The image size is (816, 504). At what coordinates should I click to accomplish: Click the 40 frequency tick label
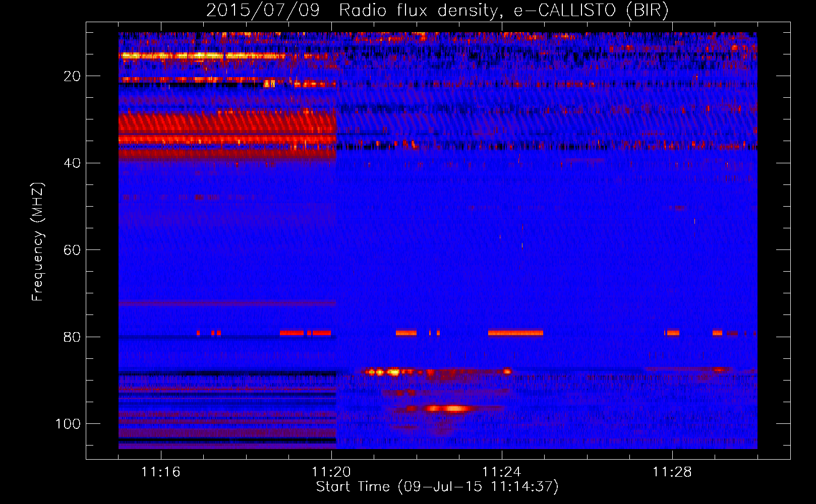click(x=73, y=163)
